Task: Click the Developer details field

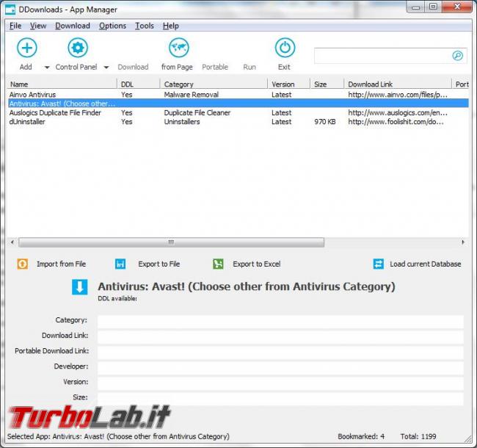Action: tap(280, 367)
